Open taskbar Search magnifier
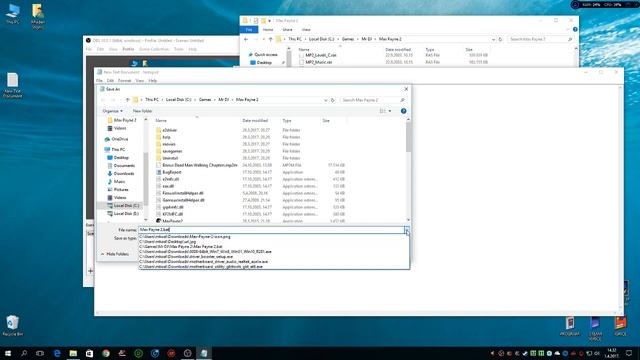The height and width of the screenshot is (360, 640). click(24, 353)
